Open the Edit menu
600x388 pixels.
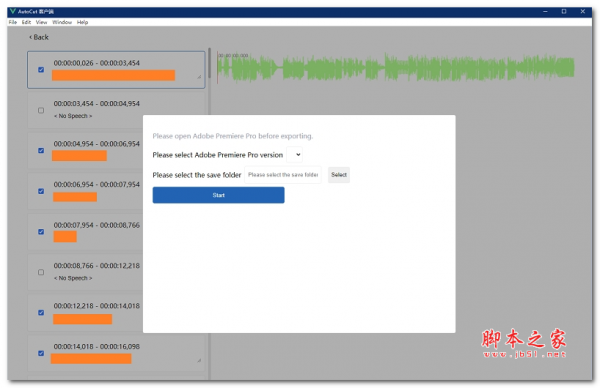tap(26, 22)
